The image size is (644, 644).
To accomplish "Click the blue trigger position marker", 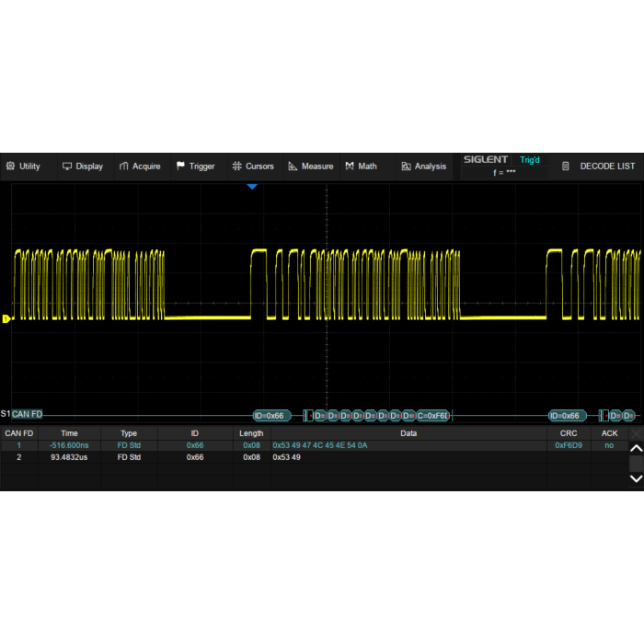I will click(252, 187).
